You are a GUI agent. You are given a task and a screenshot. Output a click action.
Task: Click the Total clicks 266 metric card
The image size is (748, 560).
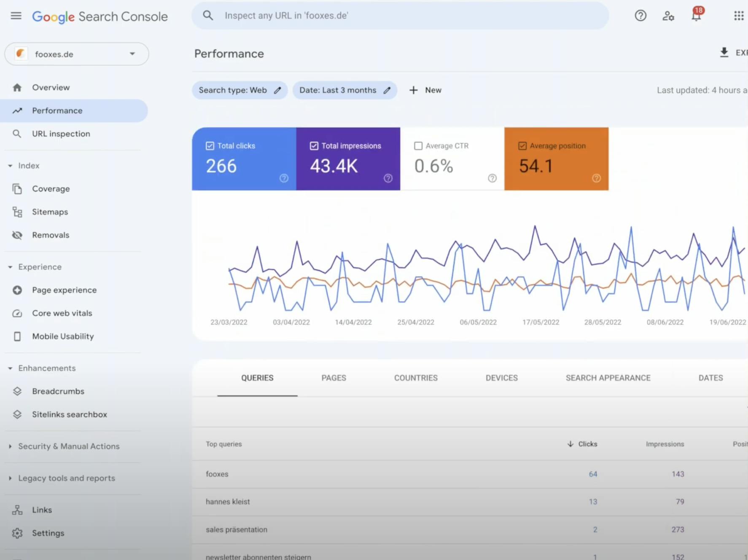[244, 159]
